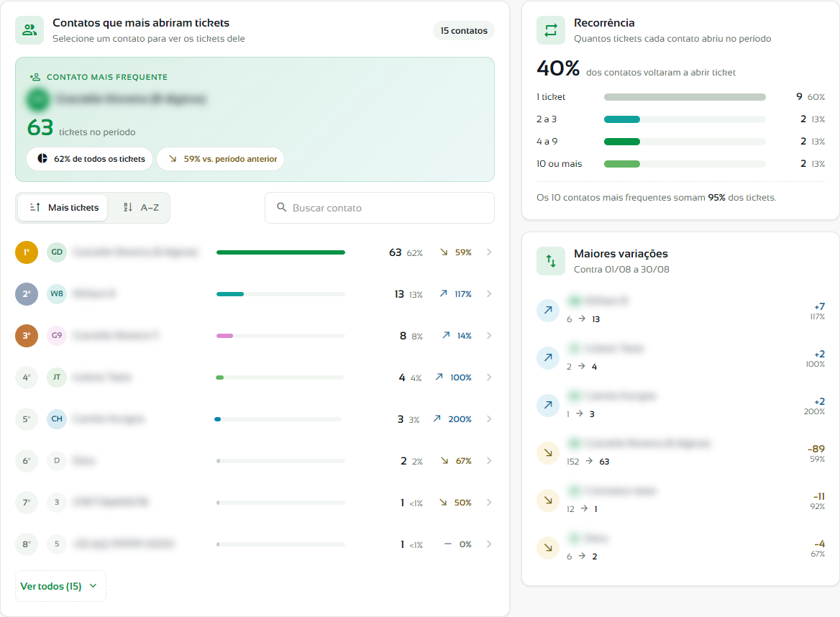
Task: Click the pink progress bar in third contact row
Action: pyautogui.click(x=224, y=336)
